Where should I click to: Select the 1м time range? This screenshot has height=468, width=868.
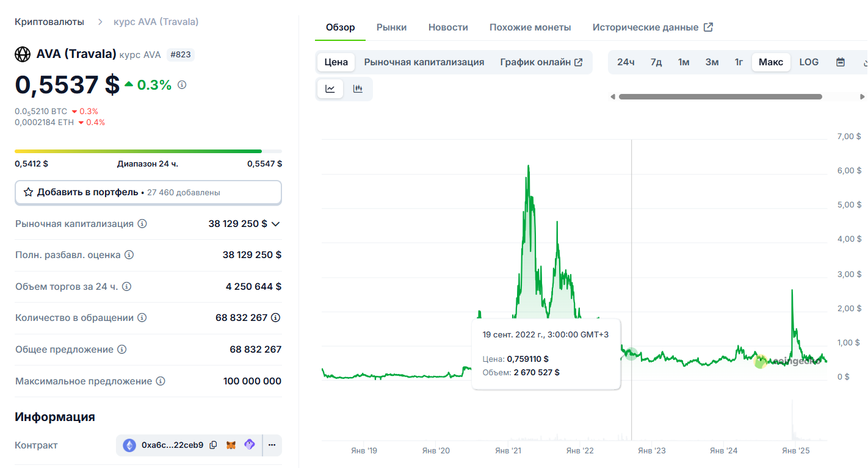pyautogui.click(x=684, y=62)
